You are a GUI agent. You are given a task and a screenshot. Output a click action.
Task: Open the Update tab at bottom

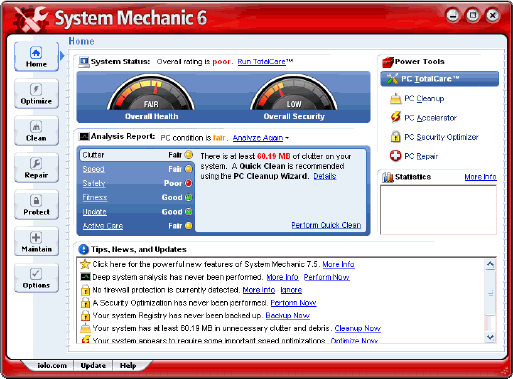coord(93,365)
